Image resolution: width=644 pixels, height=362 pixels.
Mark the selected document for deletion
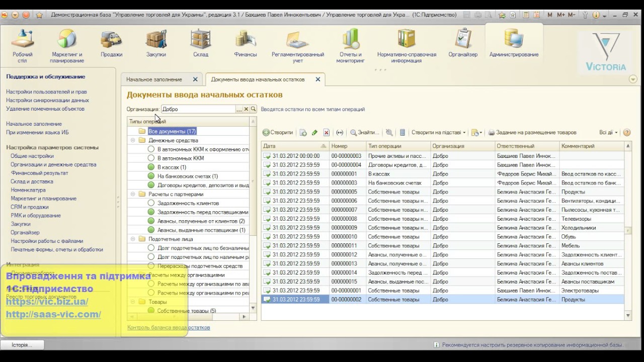(326, 133)
